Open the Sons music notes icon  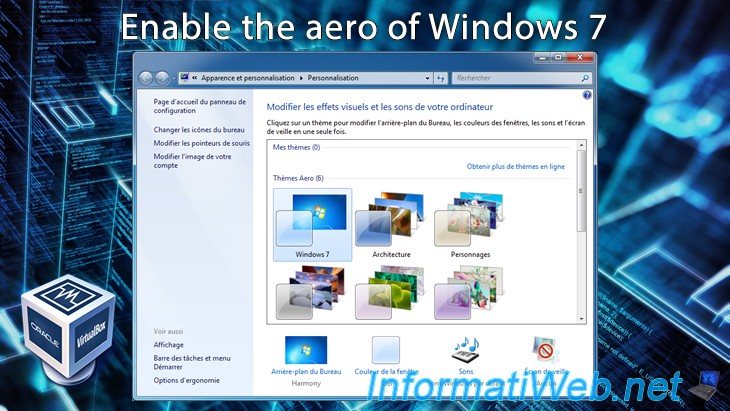466,350
